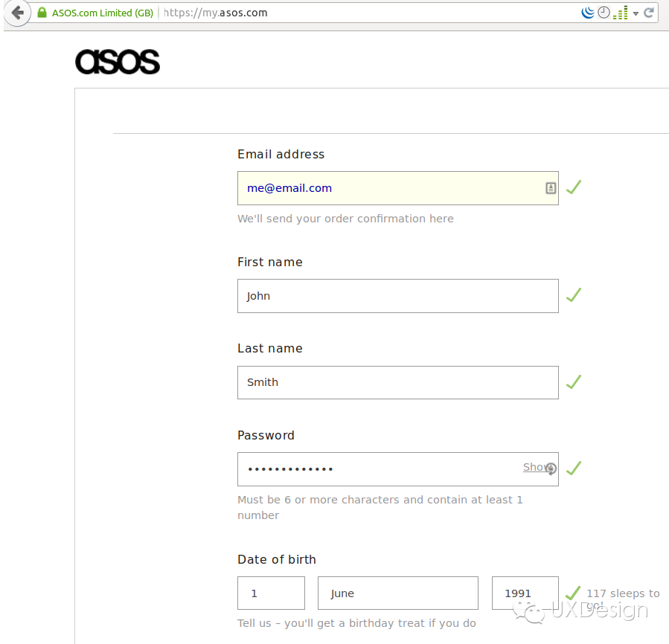Reveal password with the Show link
This screenshot has width=669, height=644.
pyautogui.click(x=537, y=468)
